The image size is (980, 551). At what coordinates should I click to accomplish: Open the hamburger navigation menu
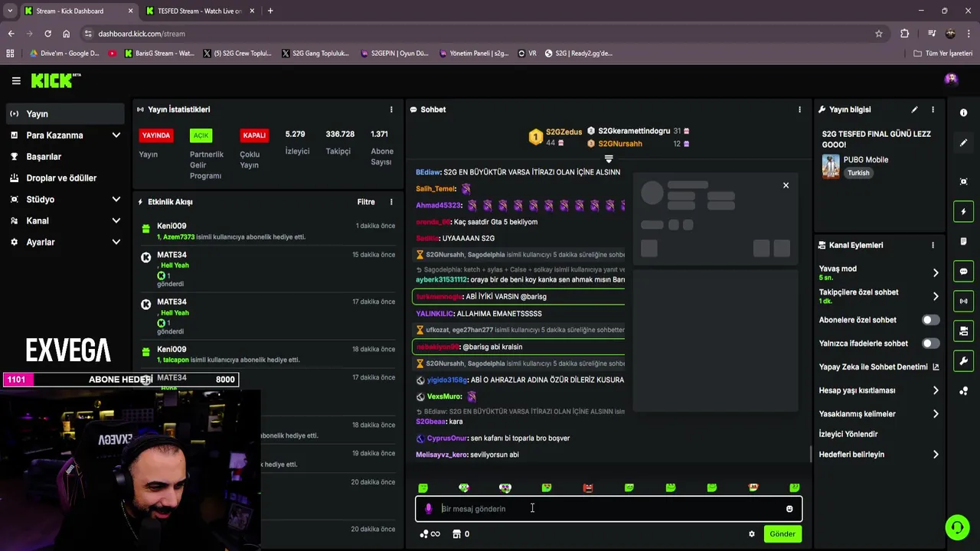(x=15, y=80)
